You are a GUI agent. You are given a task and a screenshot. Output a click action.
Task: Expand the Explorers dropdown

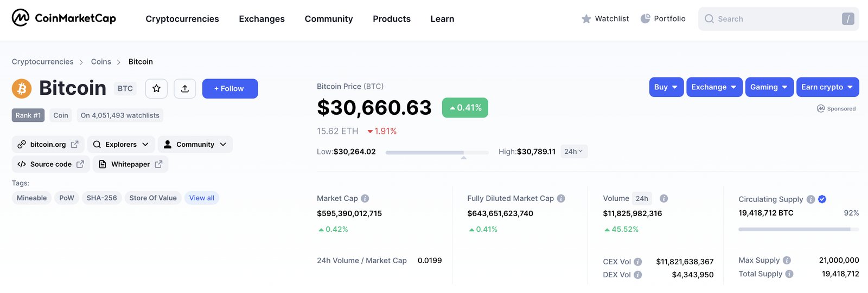coord(121,145)
